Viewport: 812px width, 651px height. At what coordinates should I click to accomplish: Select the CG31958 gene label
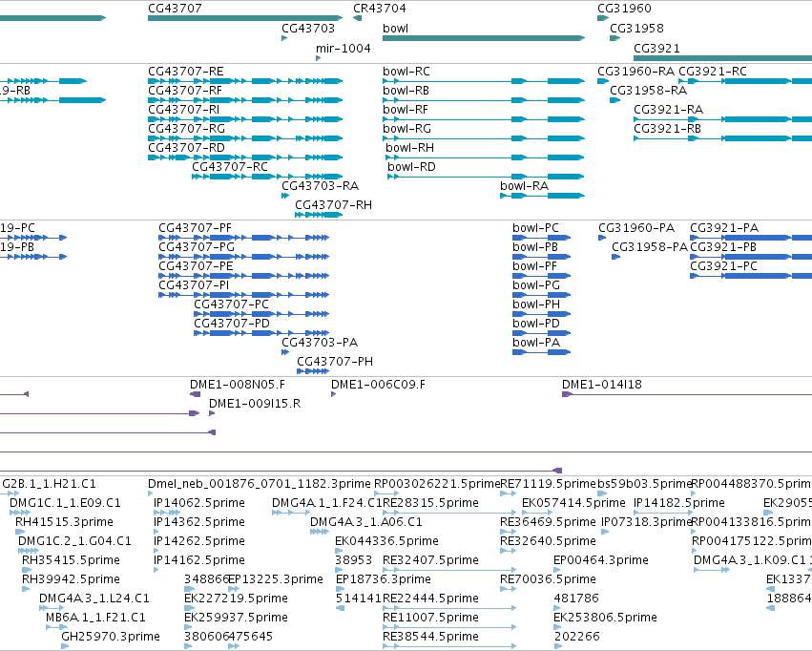(x=636, y=29)
